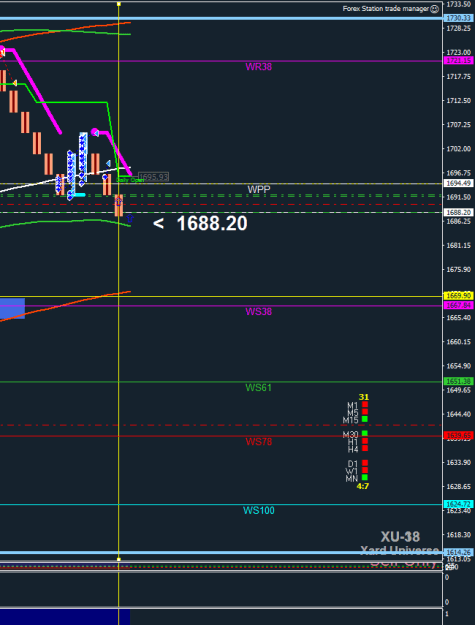This screenshot has width=475, height=625.
Task: Click the red H4 timeframe indicator square
Action: [365, 448]
